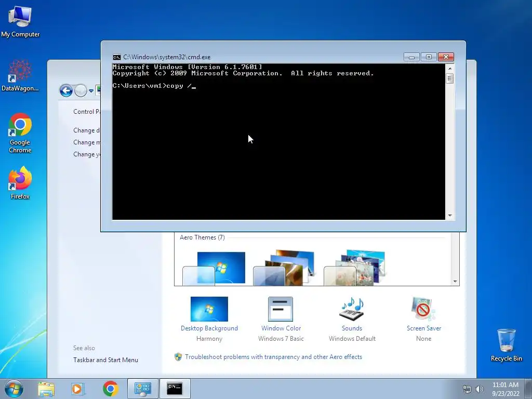Click the 'None' screen saver label
Image resolution: width=532 pixels, height=399 pixels.
pos(423,339)
